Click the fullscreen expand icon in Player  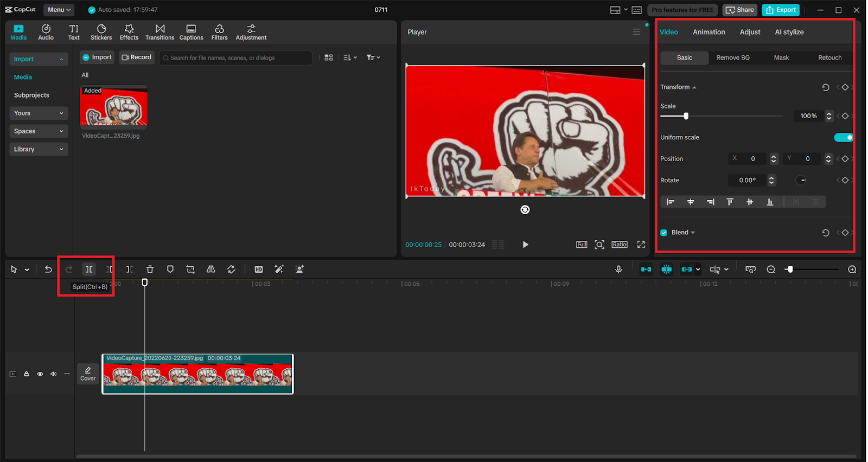[641, 245]
